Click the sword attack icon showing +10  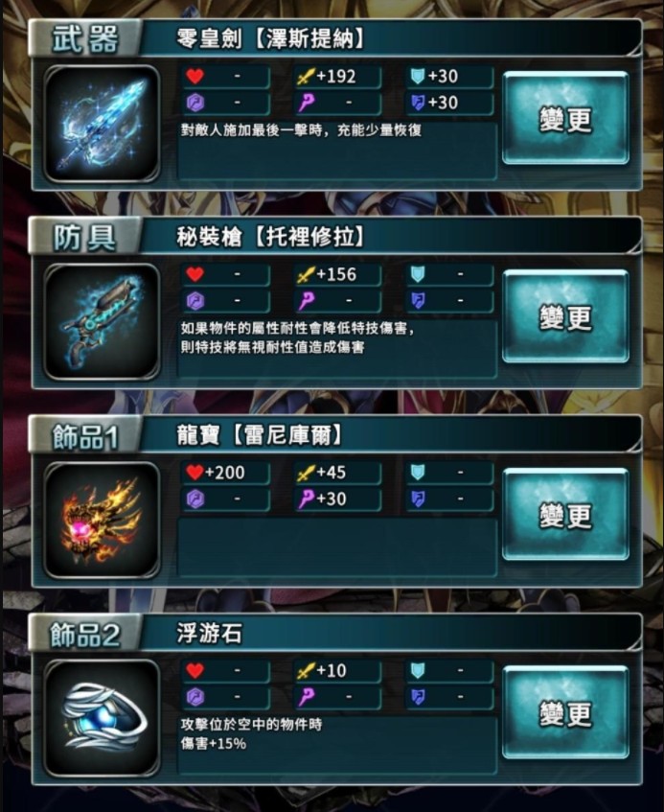pos(306,671)
